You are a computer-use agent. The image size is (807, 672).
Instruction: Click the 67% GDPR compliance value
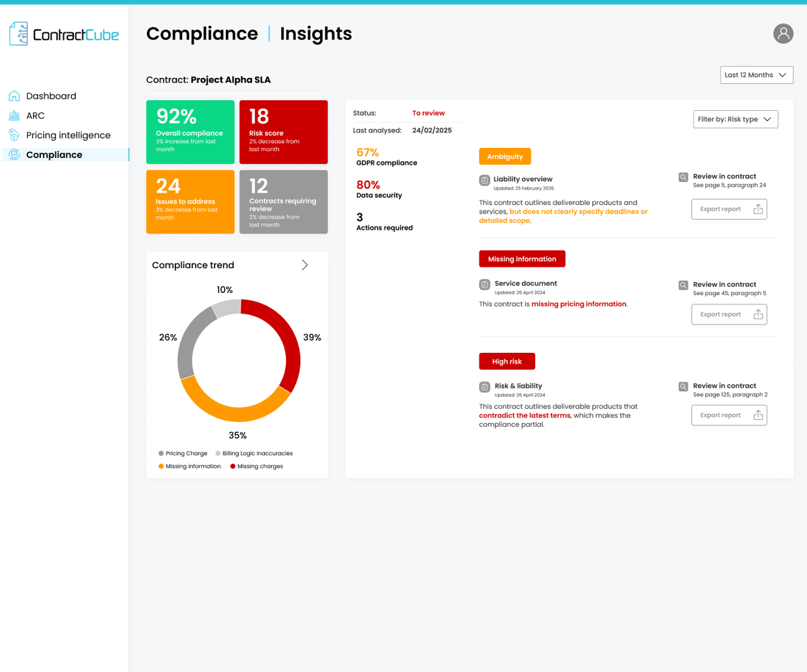click(368, 153)
